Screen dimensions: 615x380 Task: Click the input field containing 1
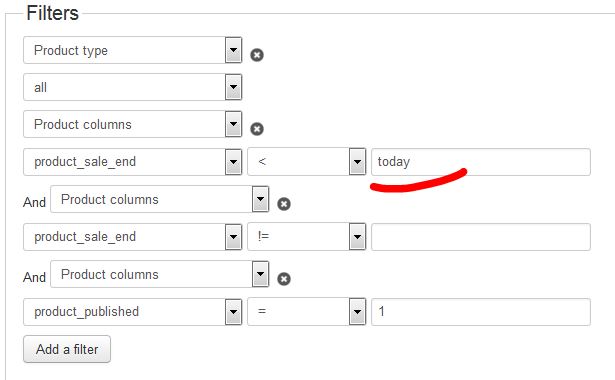(481, 312)
